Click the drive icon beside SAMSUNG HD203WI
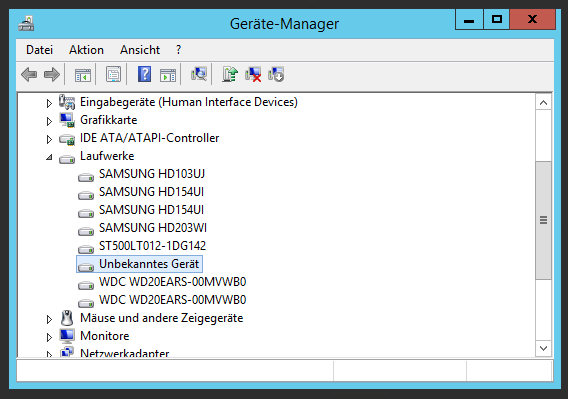 click(x=86, y=231)
